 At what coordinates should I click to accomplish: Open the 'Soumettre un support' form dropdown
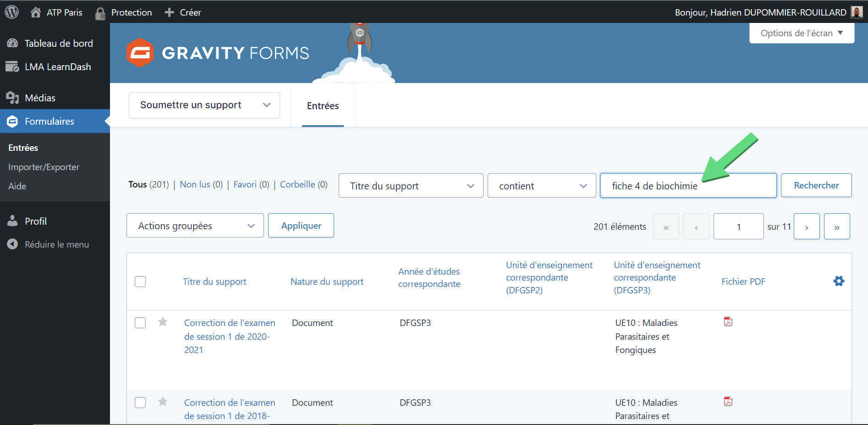click(204, 105)
